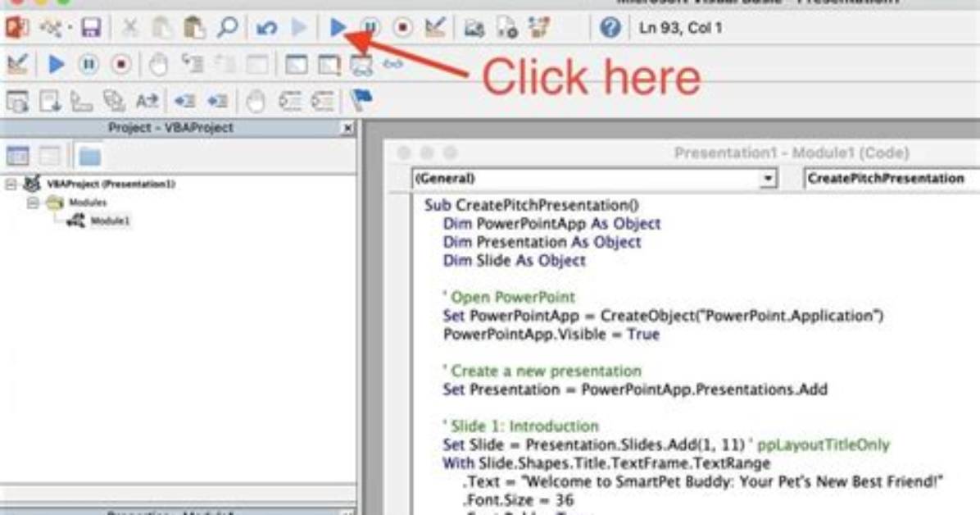The height and width of the screenshot is (515, 980).
Task: Click the greyed Redo icon beside Undo
Action: pos(299,28)
